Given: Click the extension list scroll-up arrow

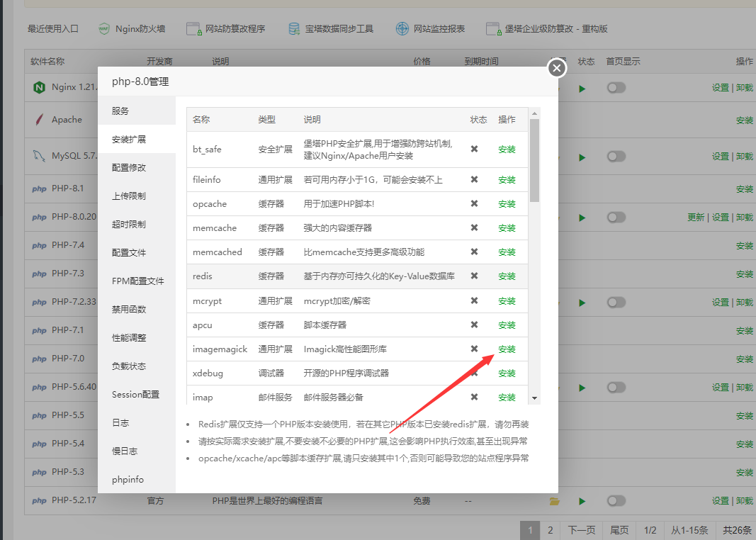Looking at the screenshot, I should (534, 113).
